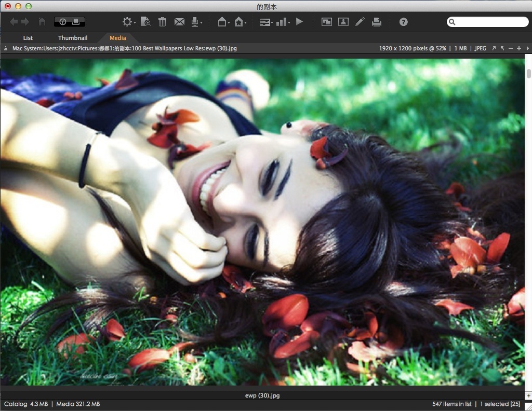Click the pencil edit icon
This screenshot has width=532, height=411.
coord(360,22)
